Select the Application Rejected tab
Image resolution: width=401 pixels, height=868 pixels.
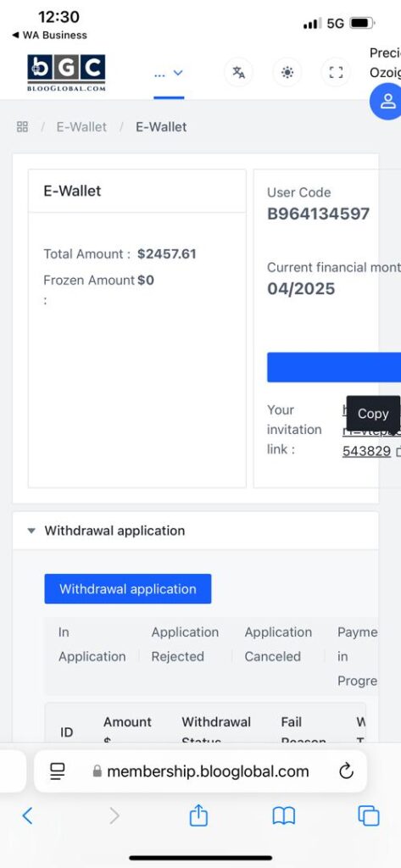pyautogui.click(x=185, y=644)
